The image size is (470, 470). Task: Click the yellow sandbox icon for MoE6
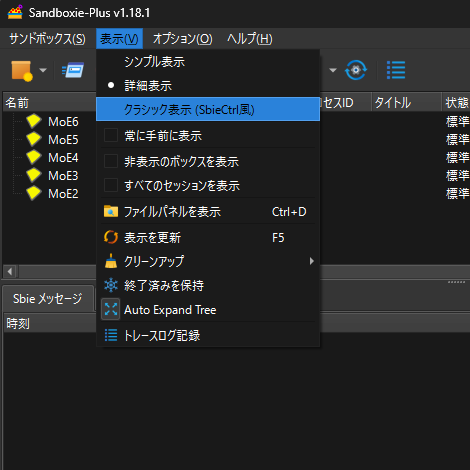pos(34,121)
